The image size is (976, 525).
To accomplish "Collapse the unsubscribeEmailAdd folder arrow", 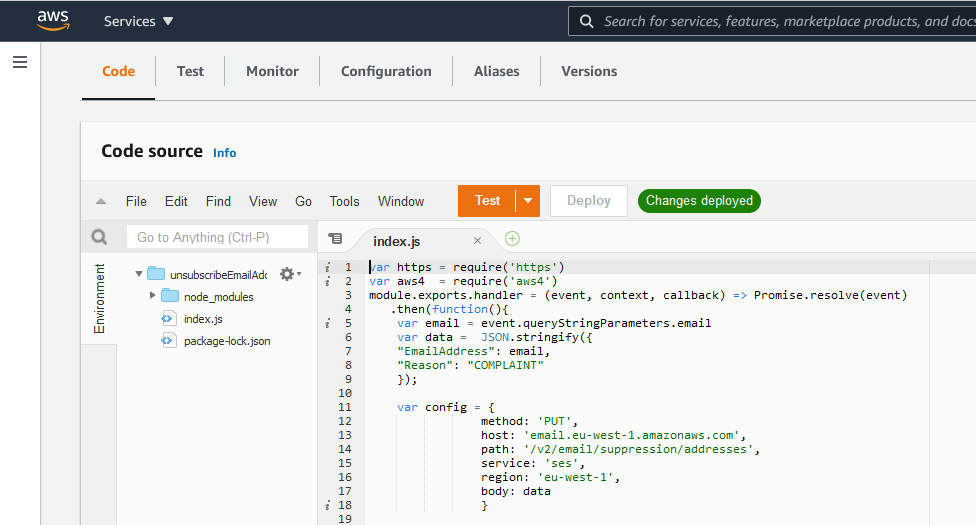I will click(139, 274).
